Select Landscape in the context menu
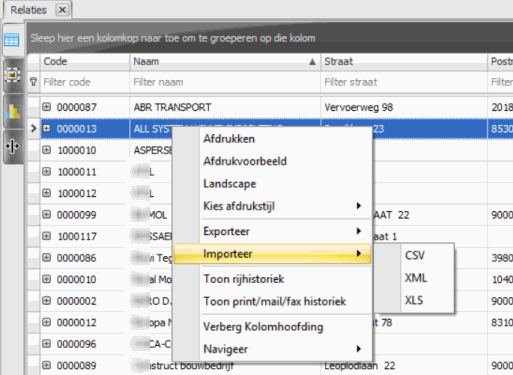The width and height of the screenshot is (513, 375). pos(272,184)
